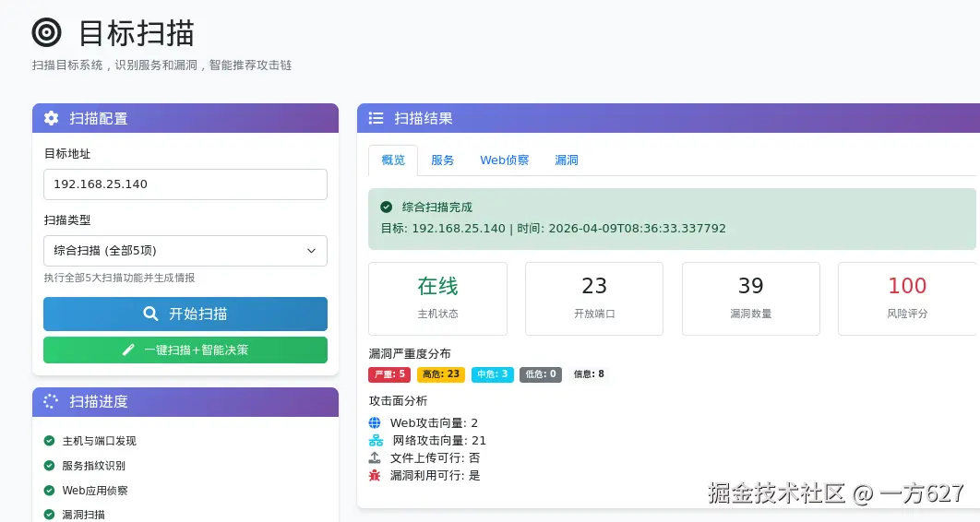The image size is (980, 522).
Task: Click the upload icon for 文件上传可行
Action: [x=375, y=457]
